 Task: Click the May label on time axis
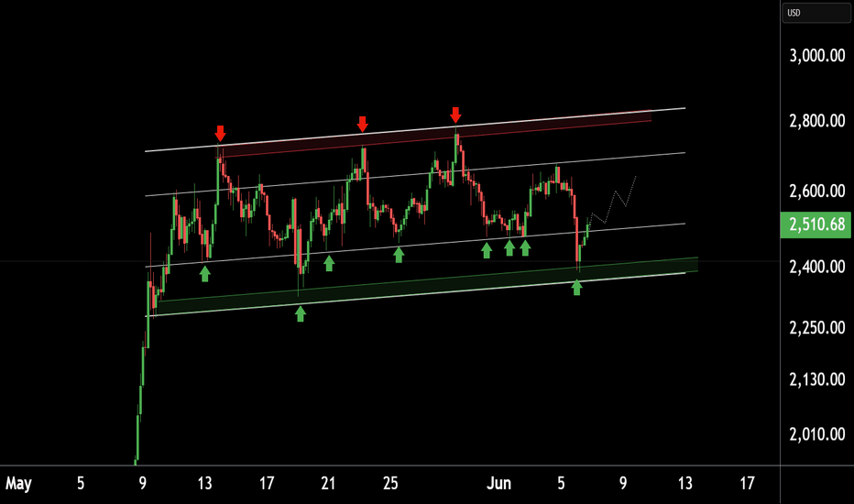pos(18,483)
